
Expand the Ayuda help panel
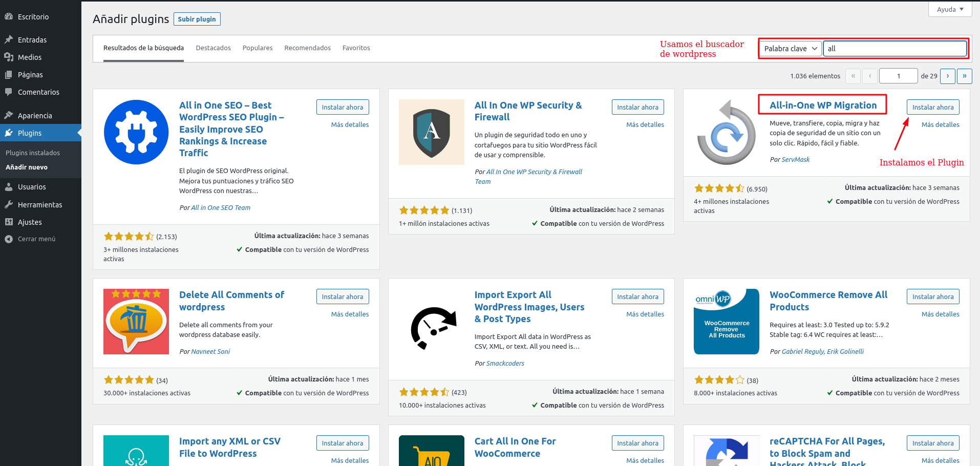[x=950, y=9]
